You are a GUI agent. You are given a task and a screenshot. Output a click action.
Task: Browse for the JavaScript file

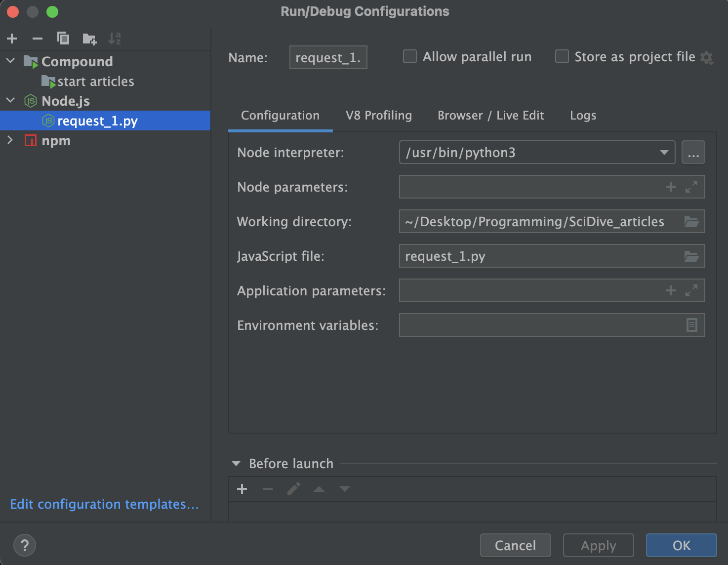pyautogui.click(x=691, y=256)
